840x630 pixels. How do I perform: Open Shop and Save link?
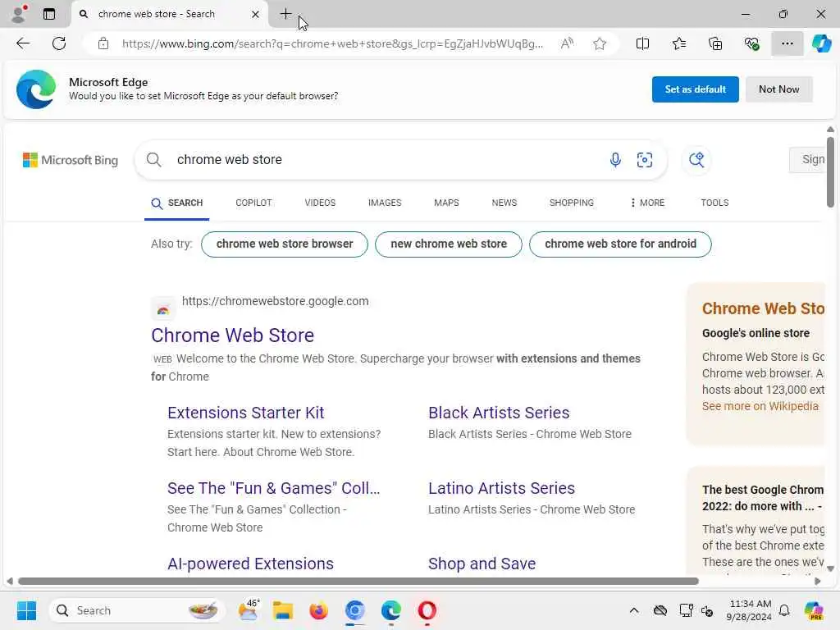482,564
